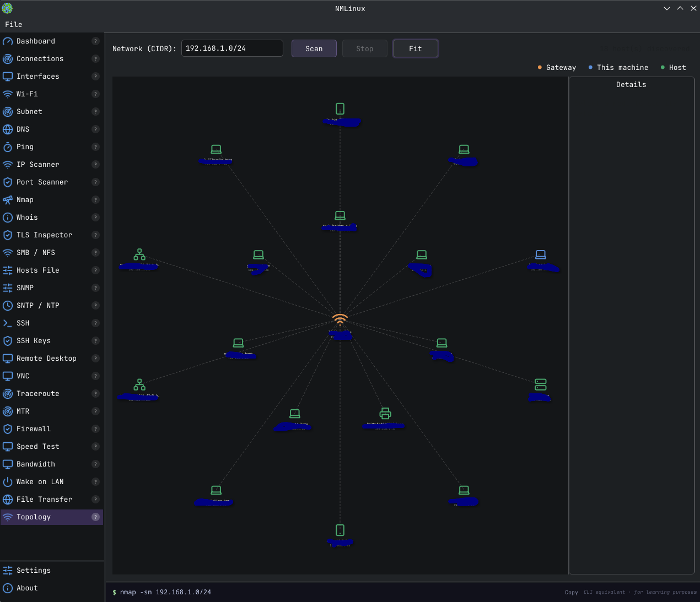
Task: Switch to the Firewall page
Action: [52, 429]
